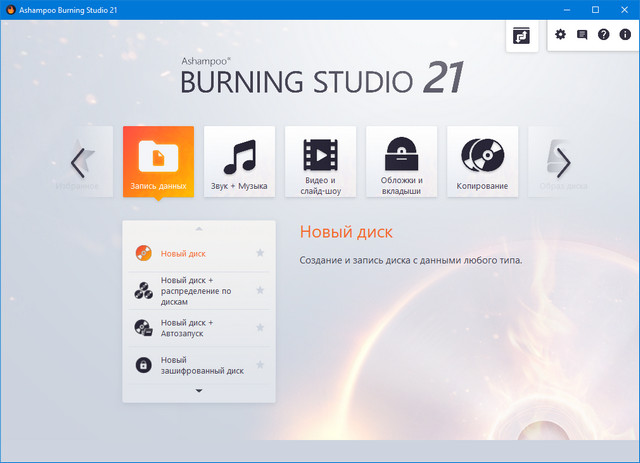Show program info via the info icon
The height and width of the screenshot is (463, 640).
tap(625, 35)
